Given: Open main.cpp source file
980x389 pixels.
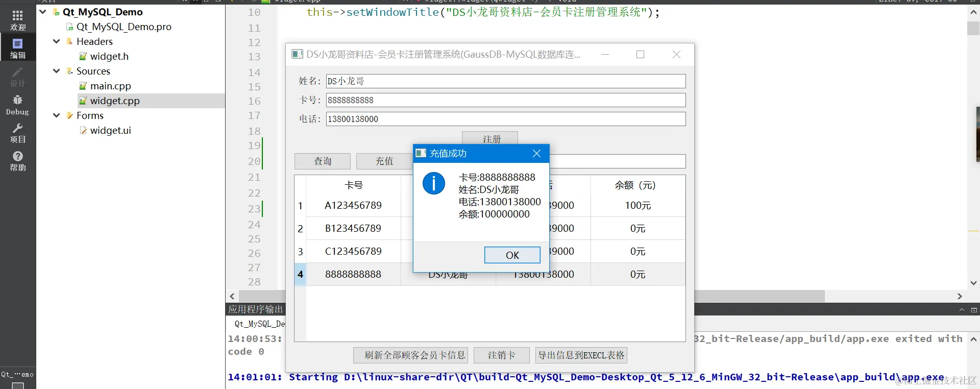Looking at the screenshot, I should pyautogui.click(x=111, y=86).
